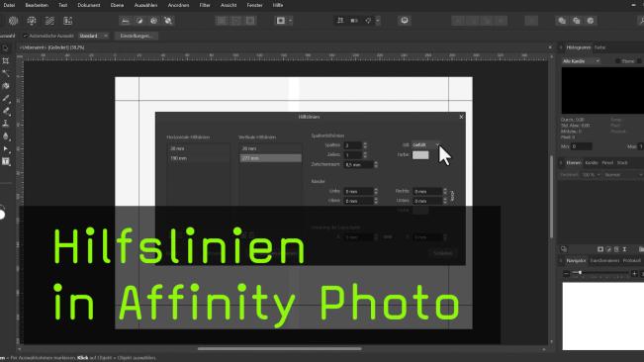Apply Auto Levels from the toolbar
The width and height of the screenshot is (644, 362).
click(x=126, y=21)
